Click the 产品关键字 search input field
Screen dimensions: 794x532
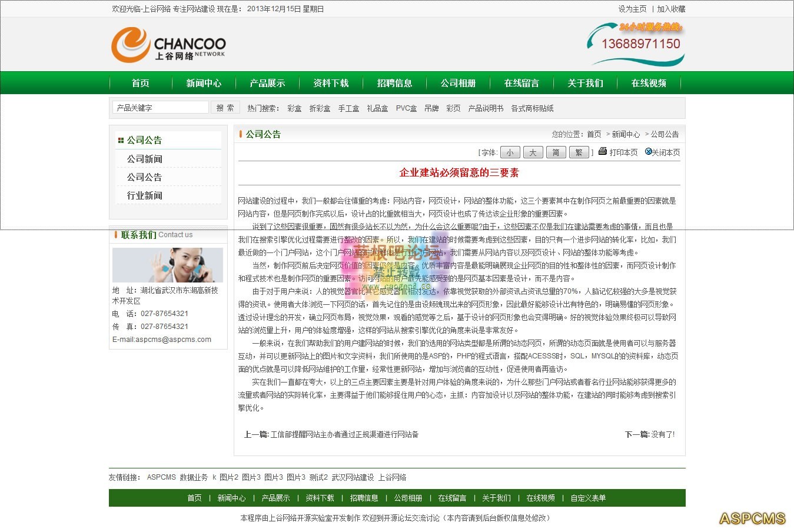(x=160, y=107)
